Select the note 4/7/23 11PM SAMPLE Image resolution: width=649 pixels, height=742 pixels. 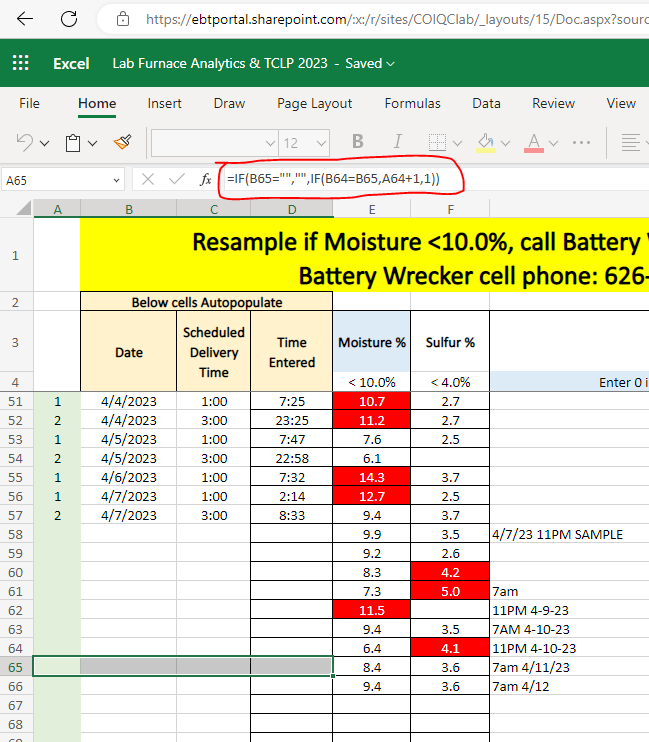[x=558, y=534]
